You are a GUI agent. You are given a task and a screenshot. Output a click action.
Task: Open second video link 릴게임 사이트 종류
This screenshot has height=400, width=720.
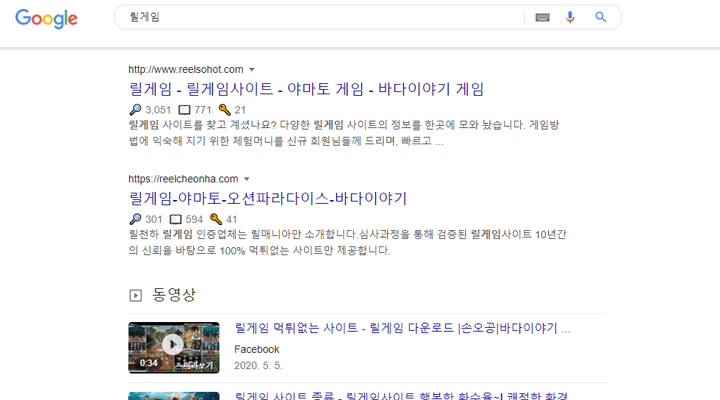(x=401, y=395)
